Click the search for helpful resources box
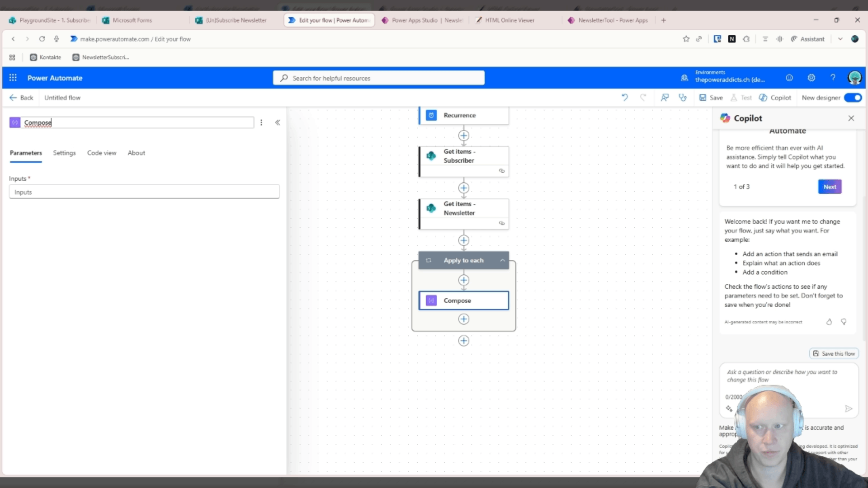The image size is (868, 488). coord(379,78)
